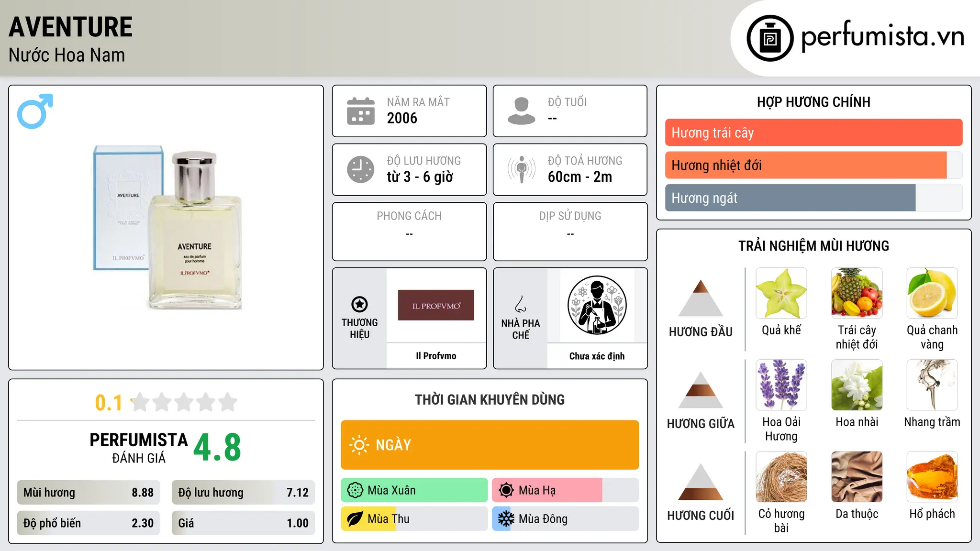
Task: Click the clock icon for Độ lưu hương
Action: 361,169
